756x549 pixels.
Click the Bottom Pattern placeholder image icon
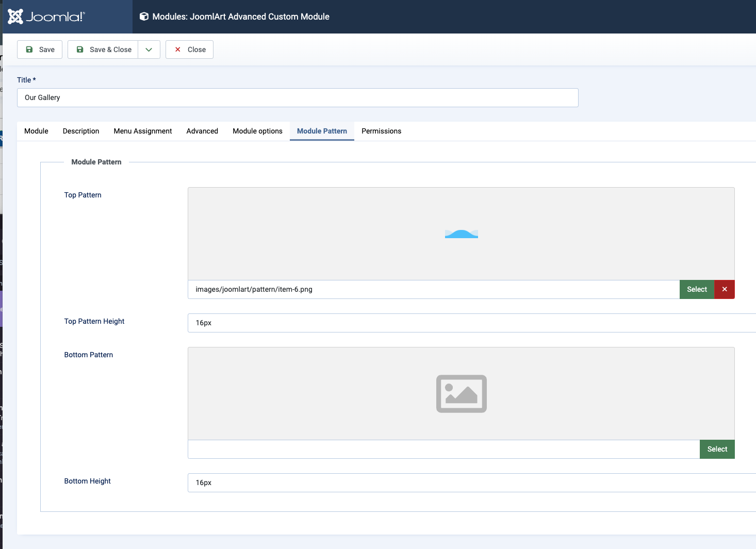click(462, 394)
